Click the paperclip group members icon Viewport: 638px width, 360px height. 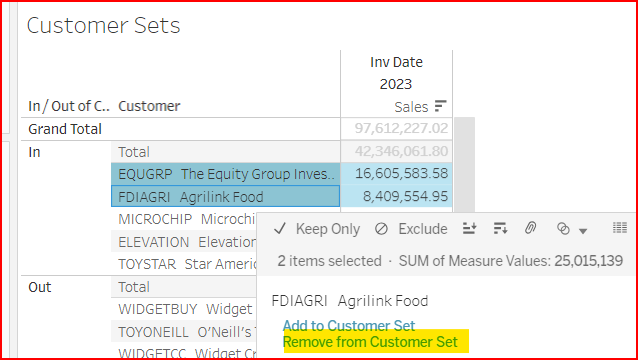(529, 228)
